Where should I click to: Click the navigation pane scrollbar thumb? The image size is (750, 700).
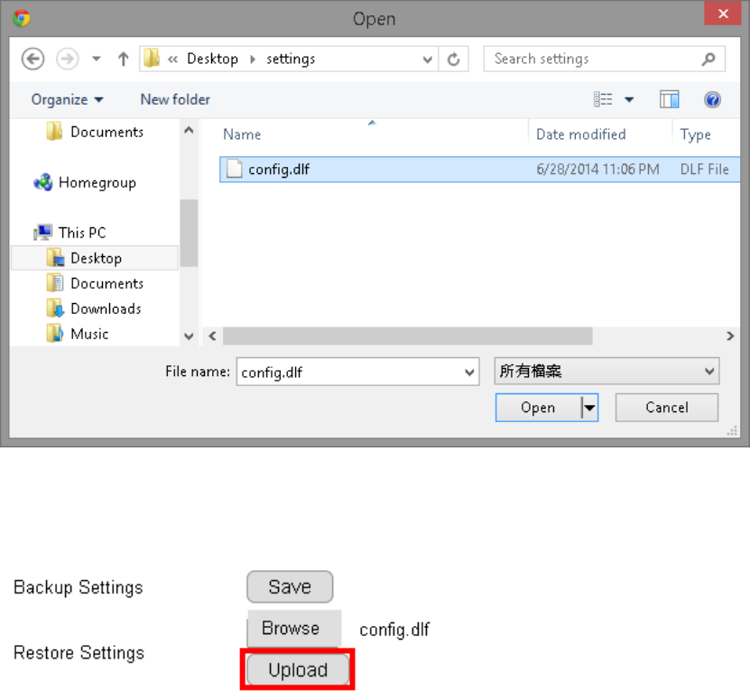189,233
